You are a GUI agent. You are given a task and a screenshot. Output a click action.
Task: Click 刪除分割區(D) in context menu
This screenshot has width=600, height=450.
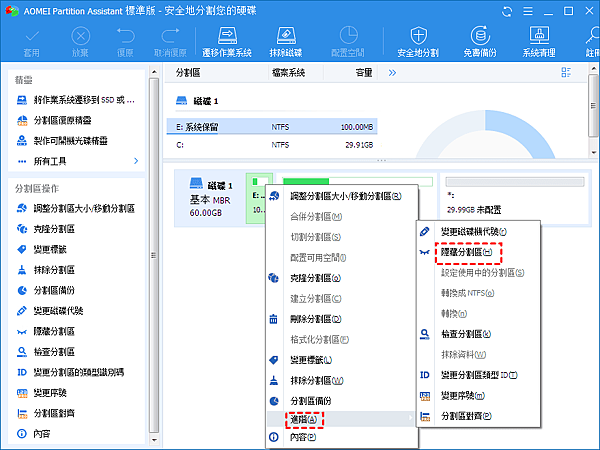click(341, 319)
